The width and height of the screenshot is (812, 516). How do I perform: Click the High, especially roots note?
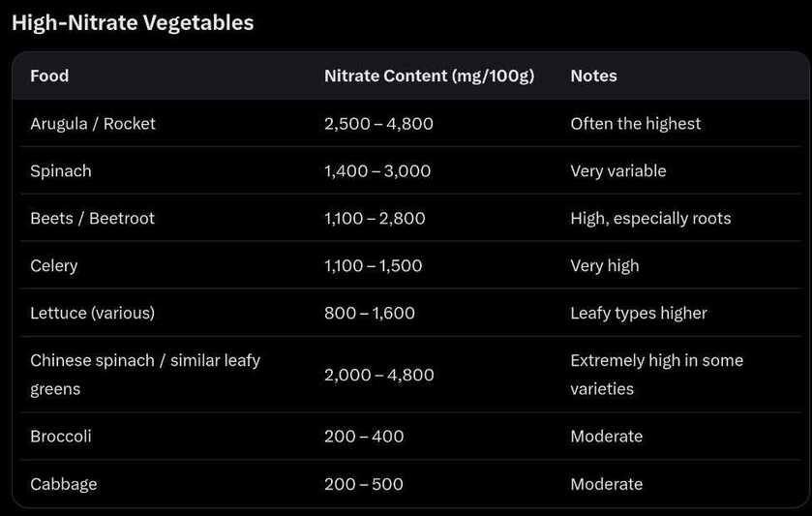(650, 219)
